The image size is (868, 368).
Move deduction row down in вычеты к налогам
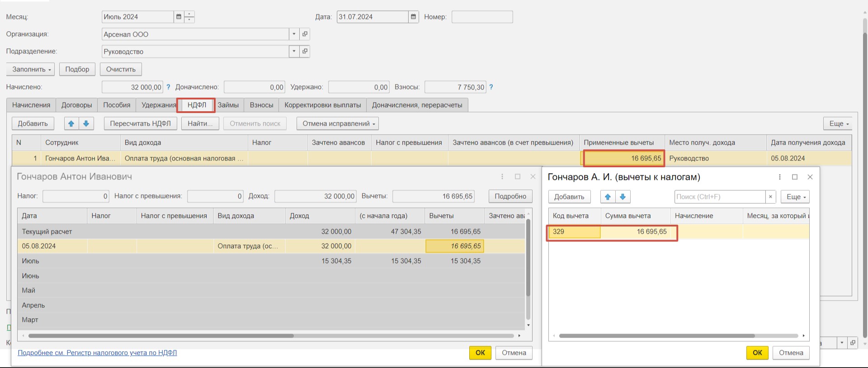click(623, 197)
